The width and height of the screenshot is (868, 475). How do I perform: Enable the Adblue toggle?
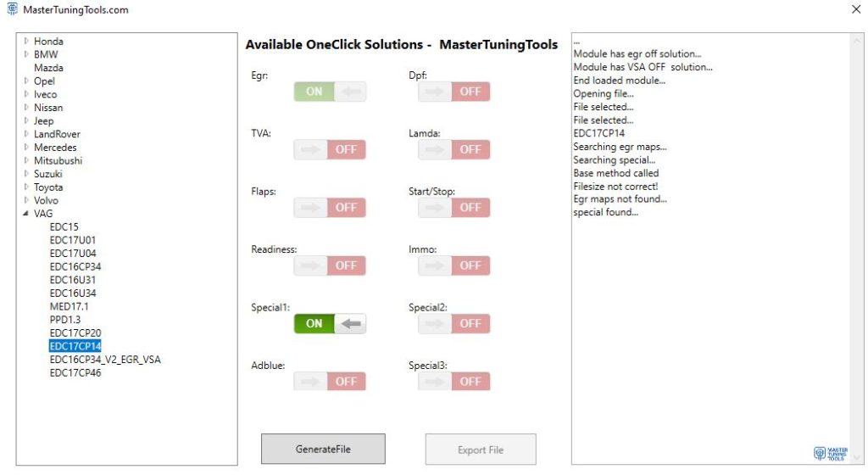330,381
